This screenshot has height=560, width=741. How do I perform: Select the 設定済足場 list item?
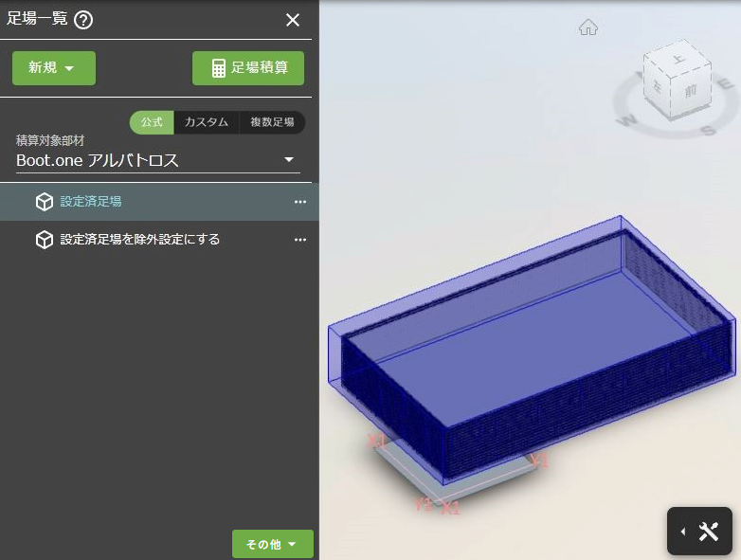(x=90, y=202)
